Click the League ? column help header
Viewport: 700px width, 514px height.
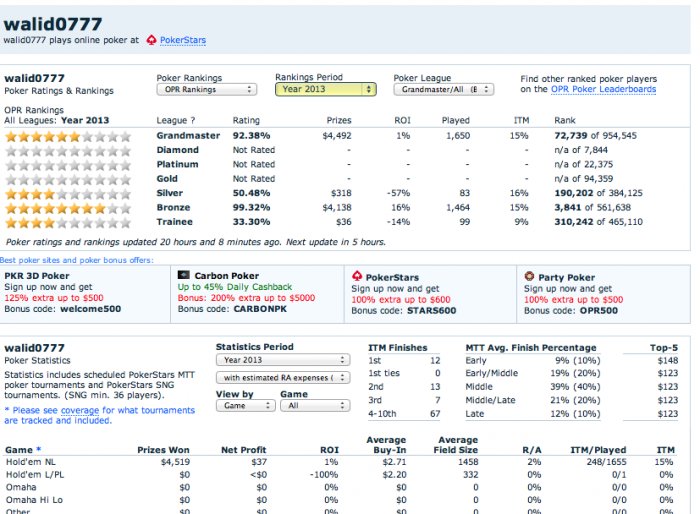tap(176, 120)
